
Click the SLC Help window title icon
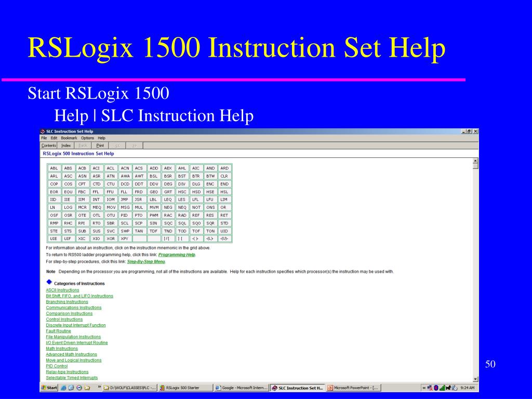click(43, 131)
